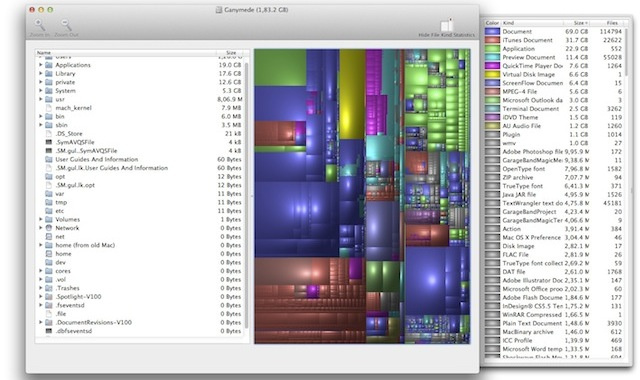Expand the Applications folder disclosure triangle

click(x=40, y=65)
